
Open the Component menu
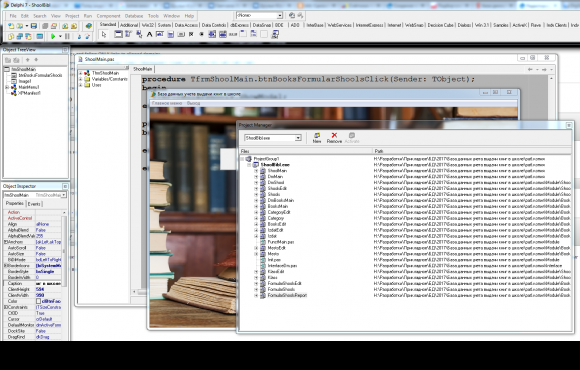(108, 16)
